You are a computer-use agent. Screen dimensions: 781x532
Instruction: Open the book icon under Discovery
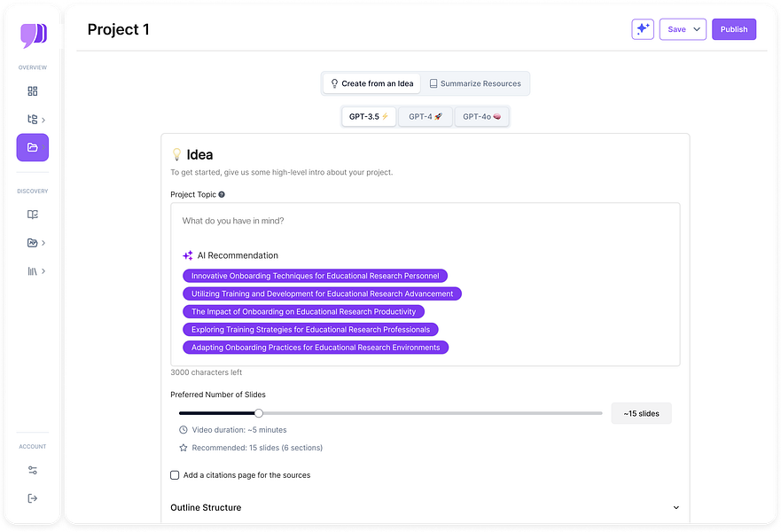(x=33, y=215)
